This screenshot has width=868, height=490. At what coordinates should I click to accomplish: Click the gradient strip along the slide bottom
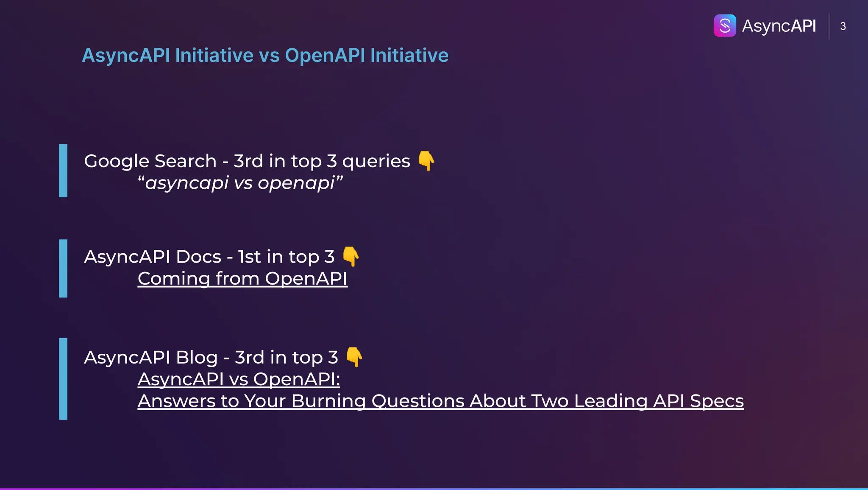[434, 488]
